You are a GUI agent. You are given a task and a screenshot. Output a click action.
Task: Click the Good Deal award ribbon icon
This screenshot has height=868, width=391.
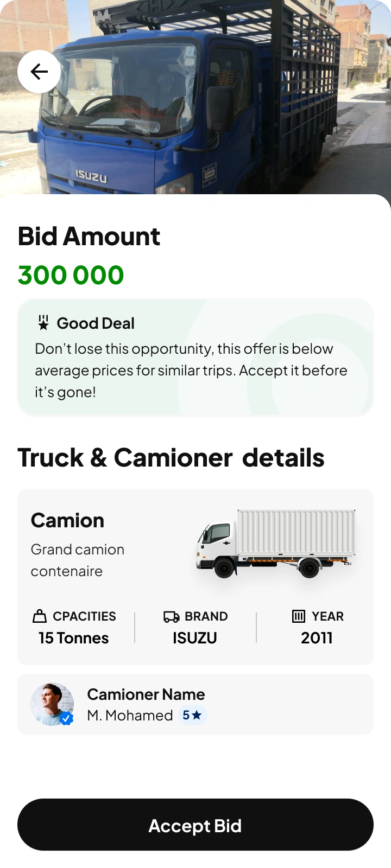[42, 323]
